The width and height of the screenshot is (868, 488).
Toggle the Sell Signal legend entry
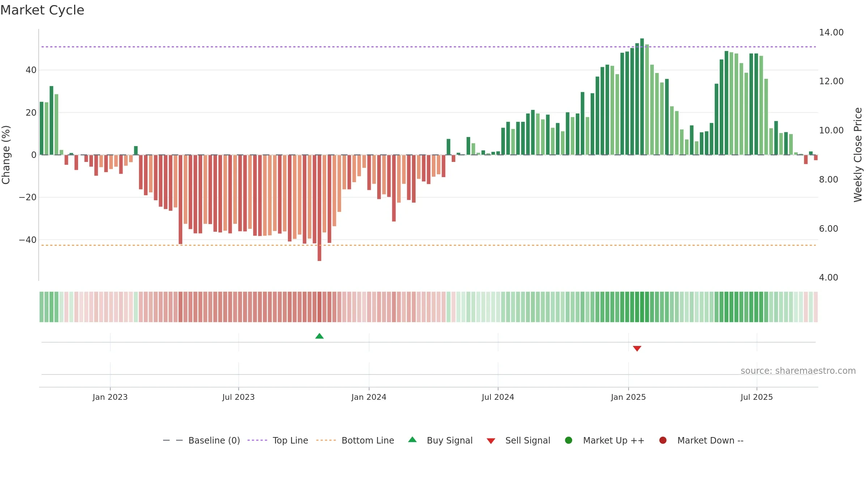pos(518,440)
